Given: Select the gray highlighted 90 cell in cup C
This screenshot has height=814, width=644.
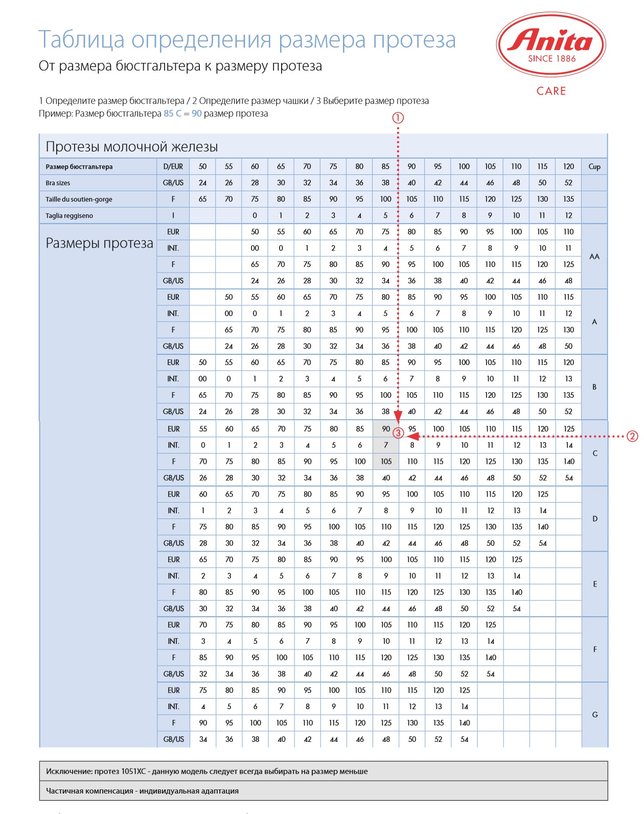Looking at the screenshot, I should point(385,428).
